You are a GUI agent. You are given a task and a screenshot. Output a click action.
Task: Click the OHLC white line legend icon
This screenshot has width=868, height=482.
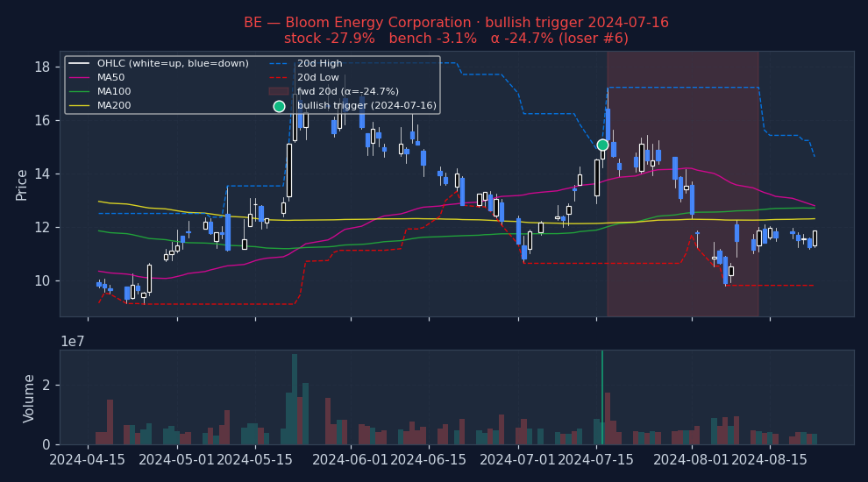(81, 63)
